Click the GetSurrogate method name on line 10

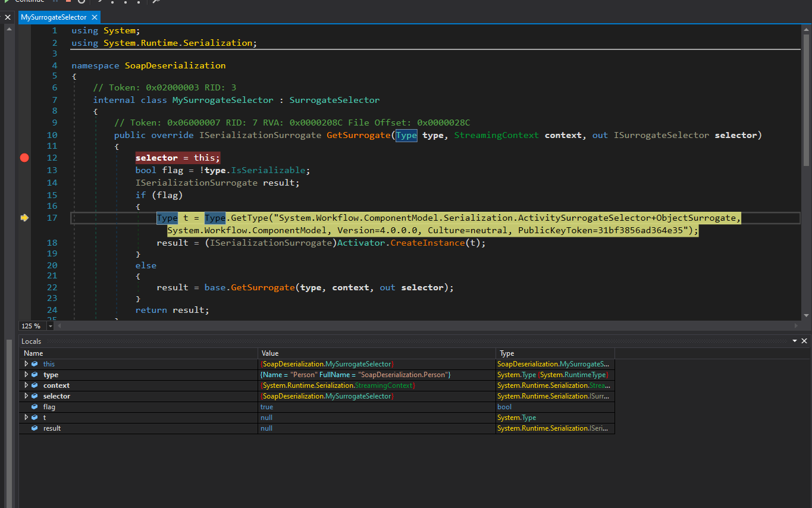359,135
